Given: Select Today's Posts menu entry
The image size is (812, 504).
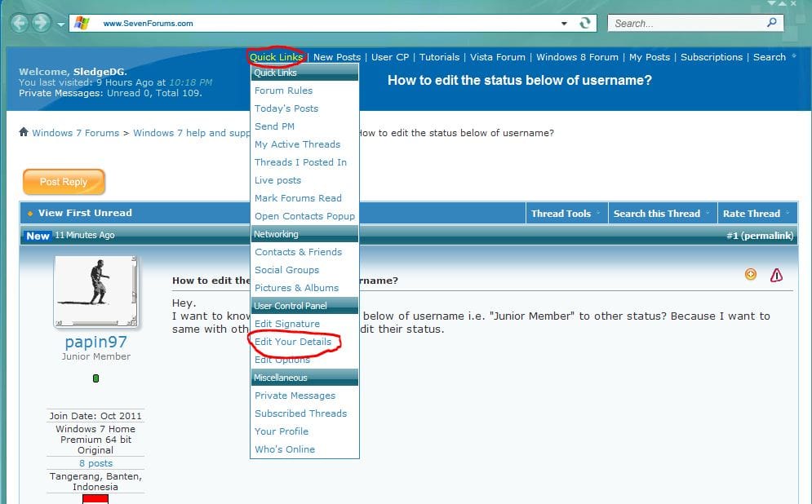Looking at the screenshot, I should 286,108.
